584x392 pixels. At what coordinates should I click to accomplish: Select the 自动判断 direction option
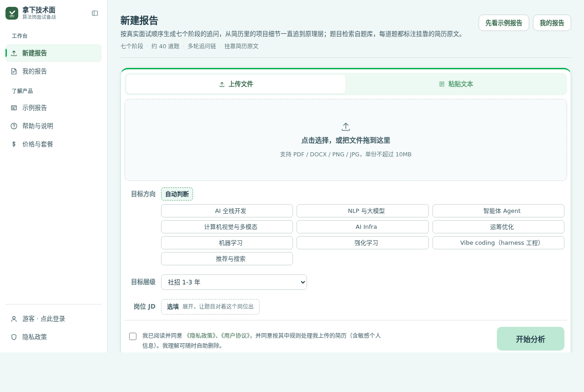177,194
